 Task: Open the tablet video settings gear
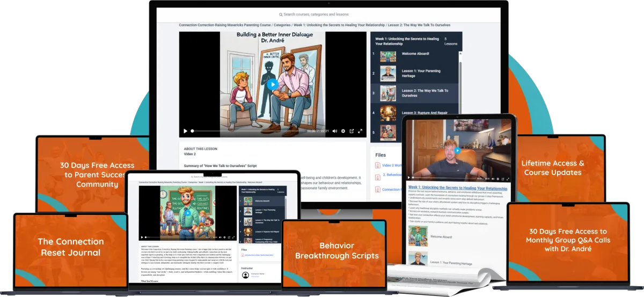[x=498, y=179]
